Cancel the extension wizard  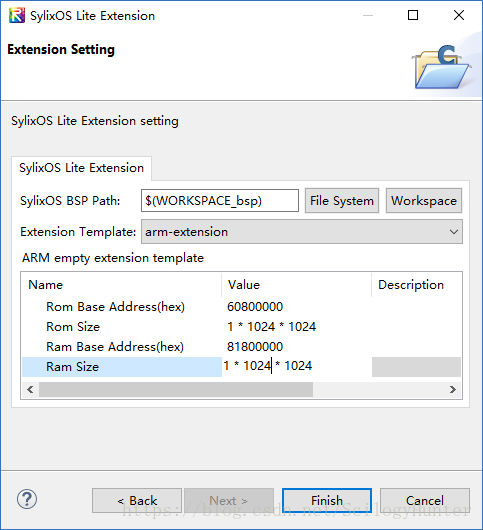click(425, 500)
